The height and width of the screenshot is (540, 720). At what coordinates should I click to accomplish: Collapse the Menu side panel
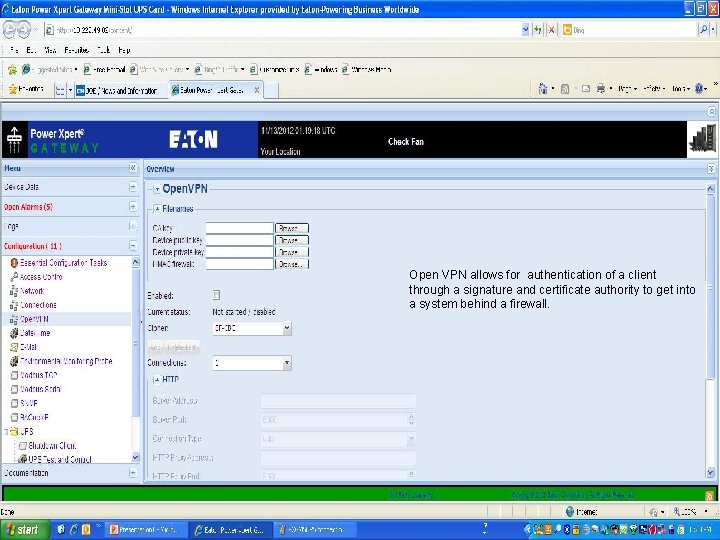133,168
